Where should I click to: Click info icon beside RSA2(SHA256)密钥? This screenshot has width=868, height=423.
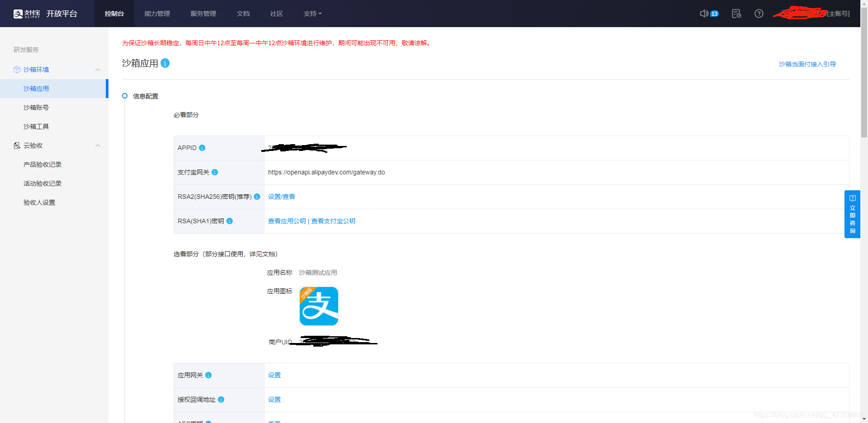coord(257,197)
